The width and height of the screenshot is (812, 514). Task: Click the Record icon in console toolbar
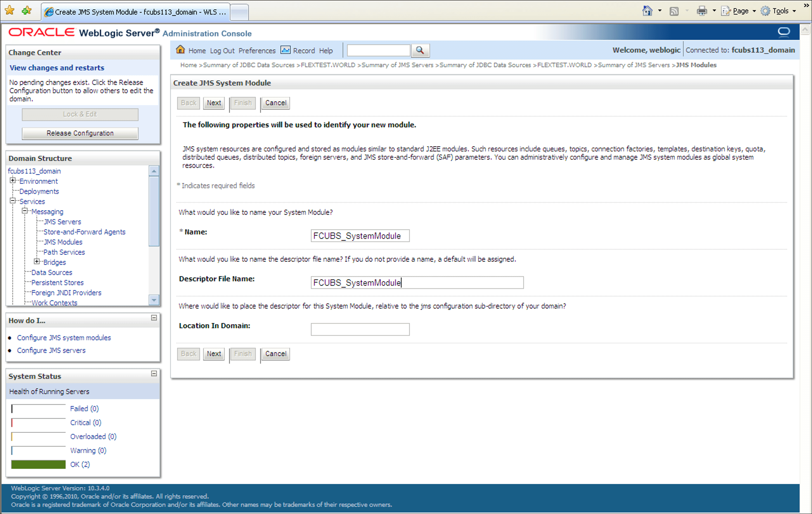[285, 50]
